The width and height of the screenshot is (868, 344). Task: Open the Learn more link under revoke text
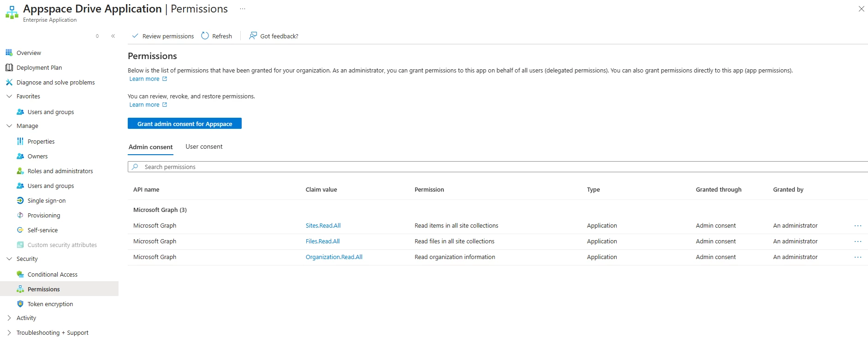point(148,105)
